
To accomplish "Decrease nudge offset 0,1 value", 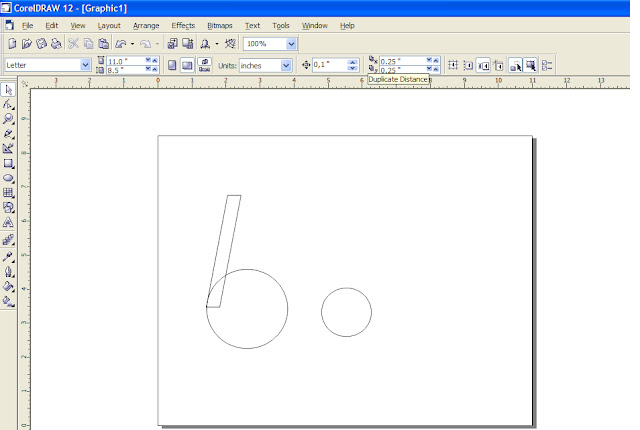I will click(353, 68).
